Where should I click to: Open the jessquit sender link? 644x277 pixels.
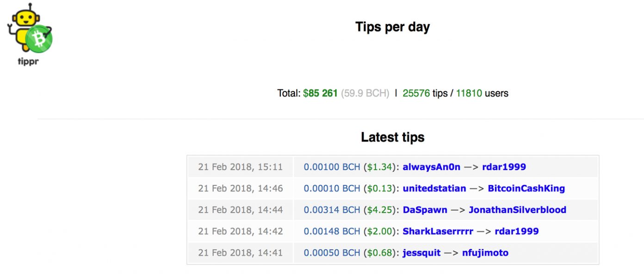click(421, 252)
